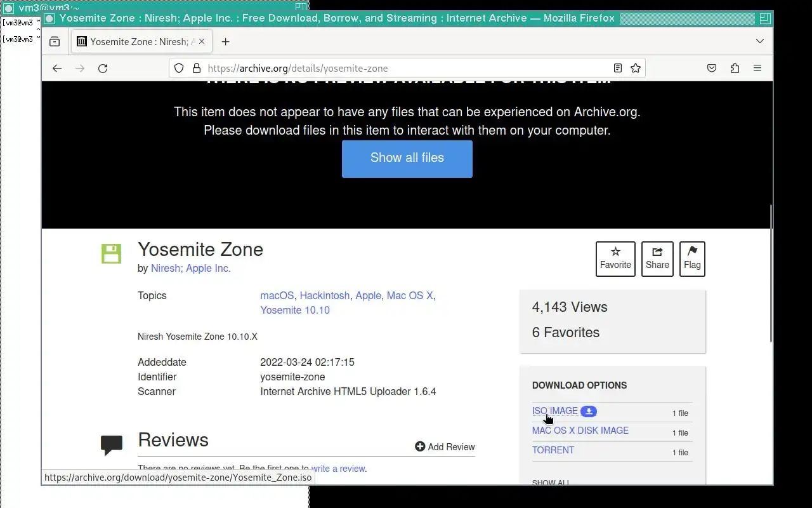Click the Firefox window menu icon in title bar
Screen dimensions: 812x508
49,18
